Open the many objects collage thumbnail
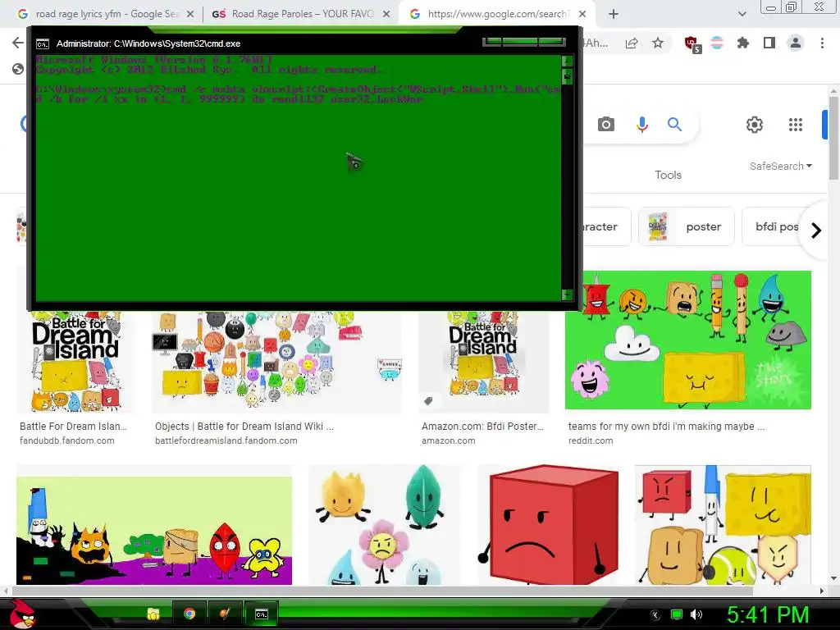840x630 pixels. pyautogui.click(x=276, y=362)
